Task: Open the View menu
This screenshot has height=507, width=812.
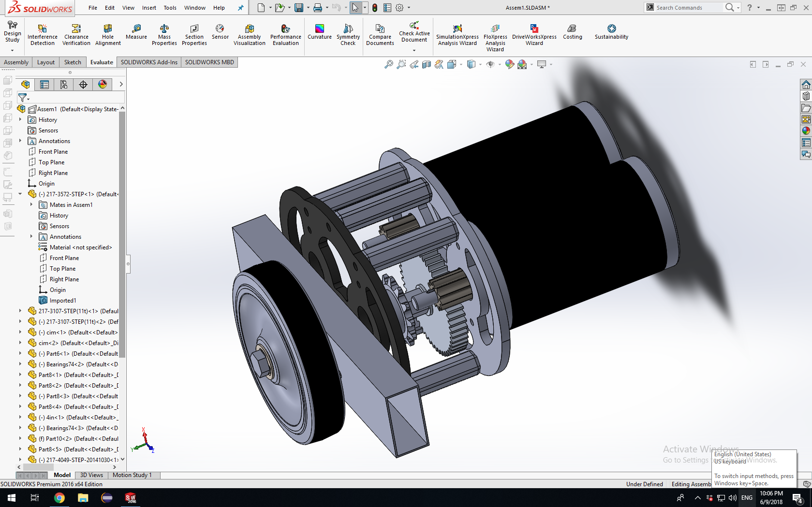Action: pyautogui.click(x=128, y=8)
